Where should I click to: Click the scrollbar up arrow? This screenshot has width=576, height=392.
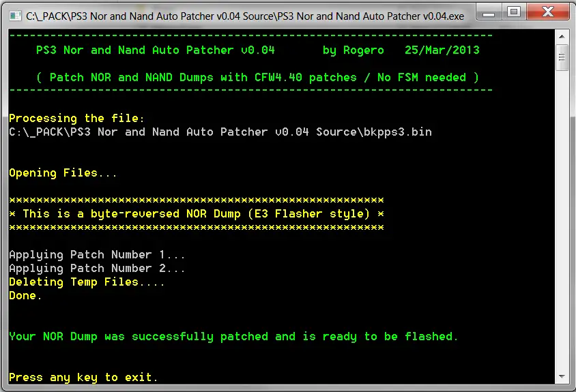point(562,37)
